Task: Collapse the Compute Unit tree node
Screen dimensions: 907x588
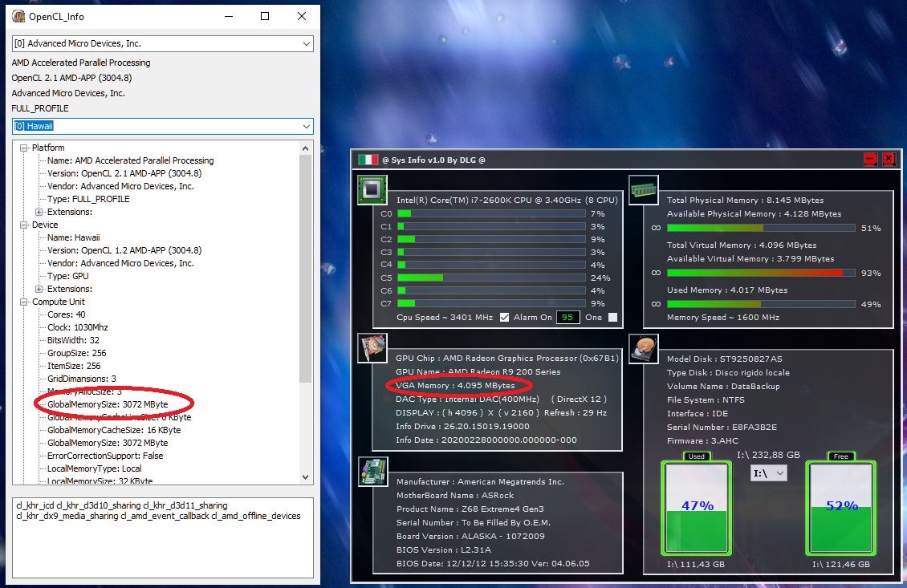Action: [x=24, y=302]
